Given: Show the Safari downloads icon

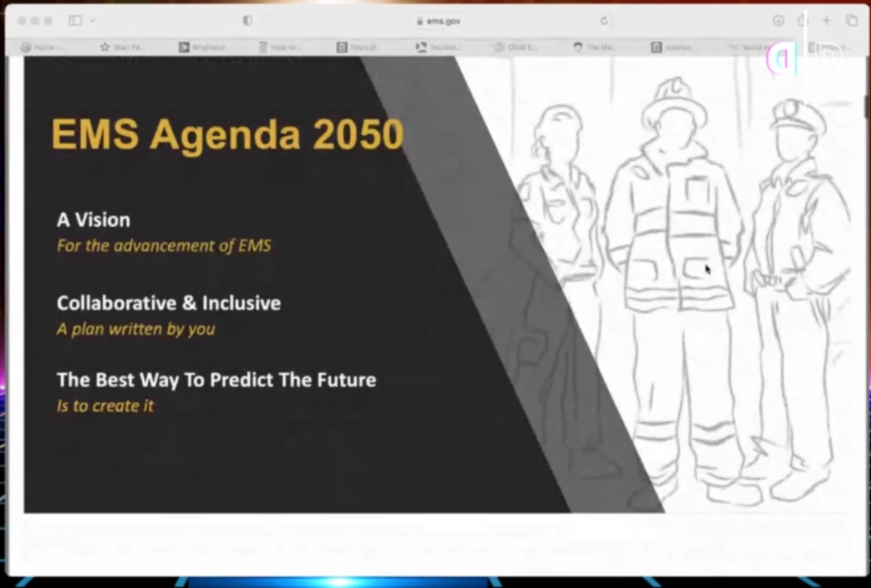Looking at the screenshot, I should 778,21.
